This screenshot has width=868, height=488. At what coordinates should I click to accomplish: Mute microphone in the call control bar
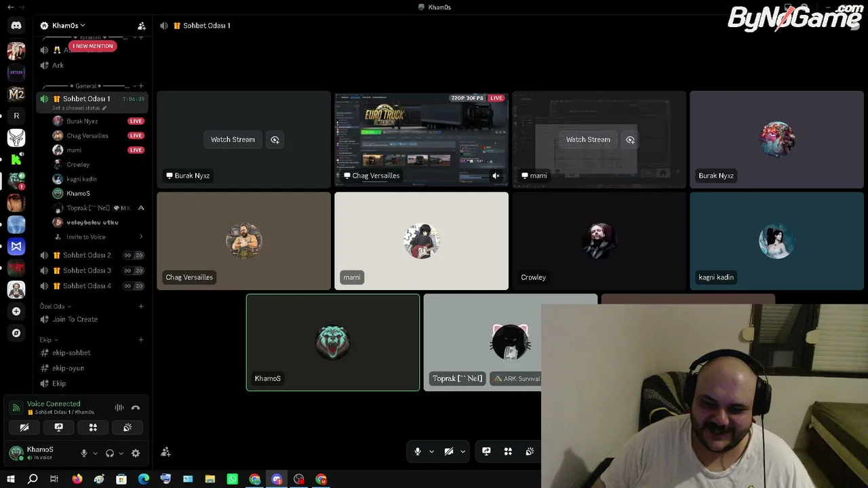(418, 451)
